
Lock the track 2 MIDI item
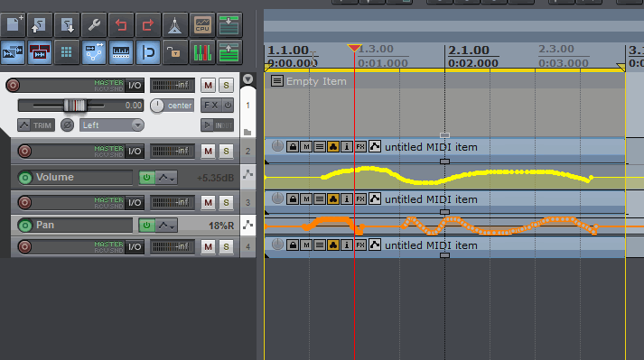click(x=293, y=146)
